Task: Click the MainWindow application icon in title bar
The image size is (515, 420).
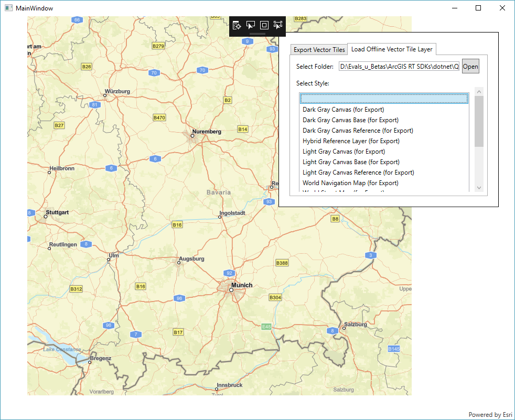Action: pos(8,8)
